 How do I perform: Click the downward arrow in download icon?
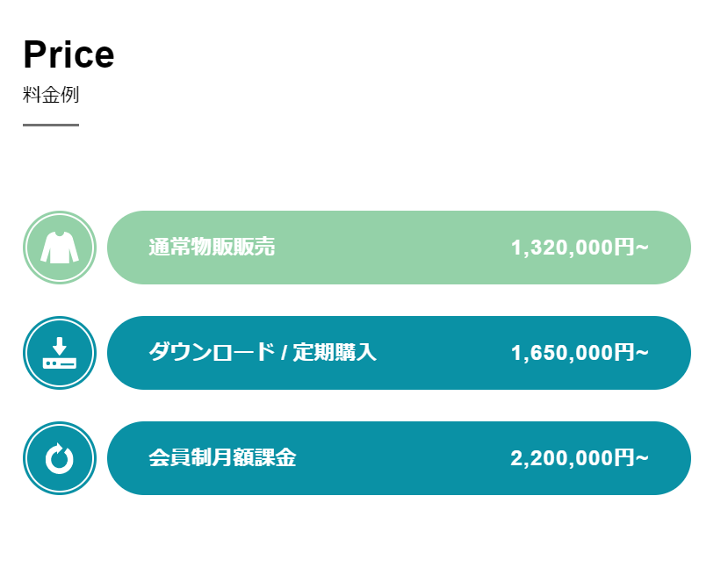click(60, 346)
